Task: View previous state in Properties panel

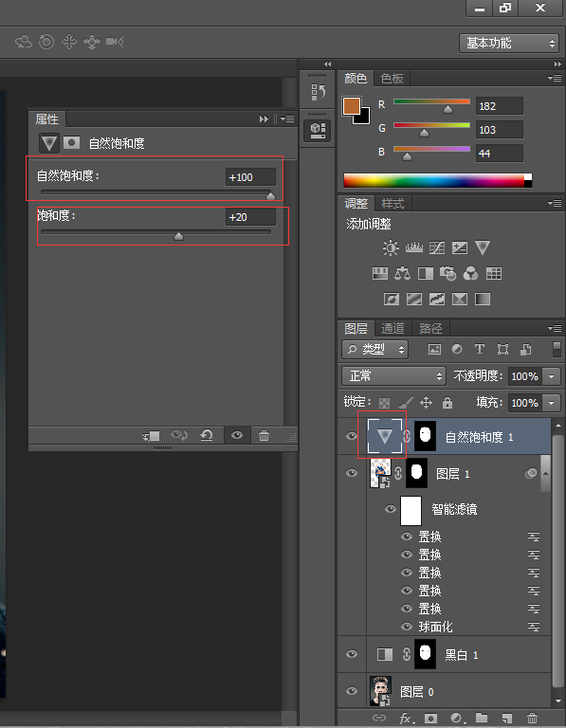Action: (x=179, y=435)
